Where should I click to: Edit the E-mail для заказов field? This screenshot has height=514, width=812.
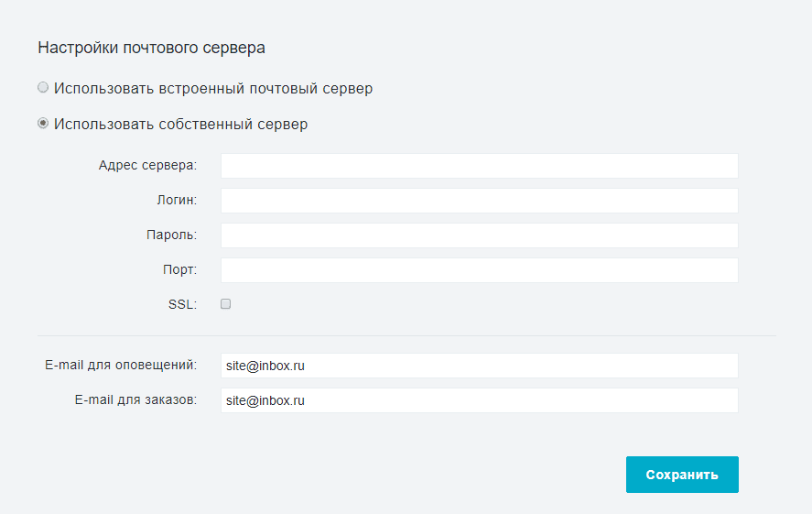click(x=480, y=400)
